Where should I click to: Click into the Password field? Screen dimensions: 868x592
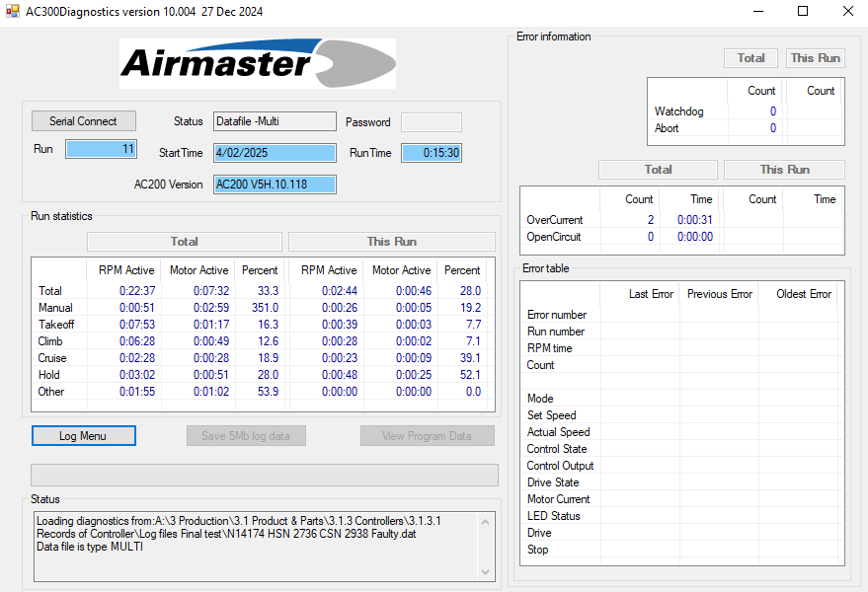tap(431, 122)
